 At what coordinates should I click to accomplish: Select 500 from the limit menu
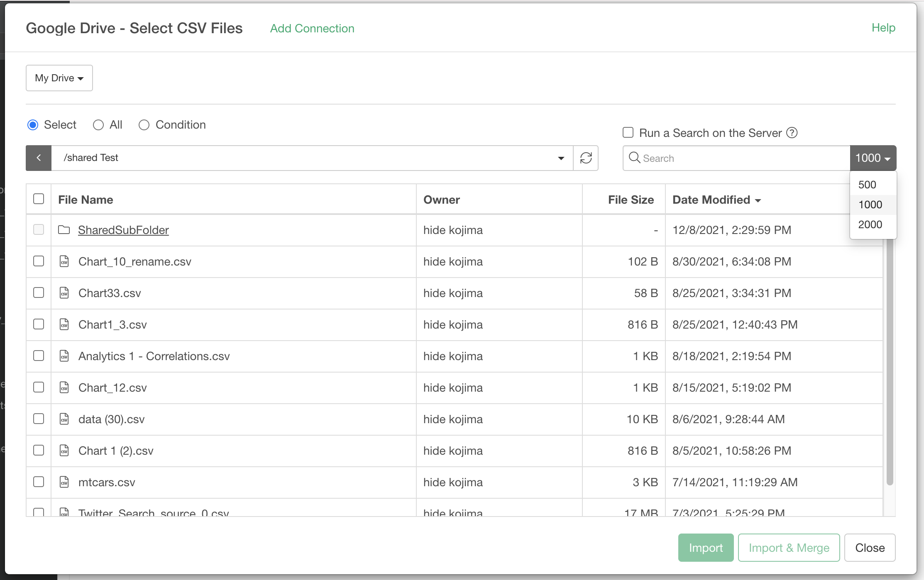pos(867,185)
